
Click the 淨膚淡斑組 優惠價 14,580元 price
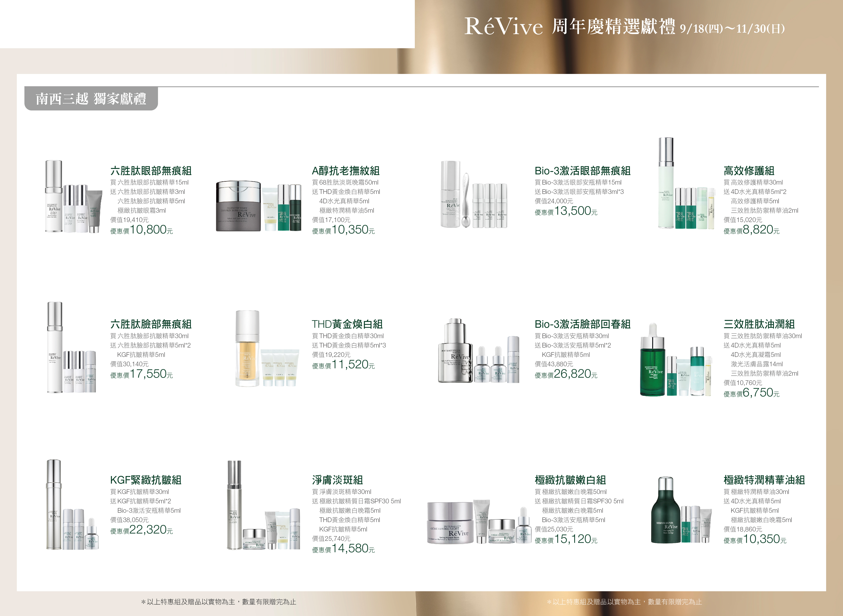343,549
